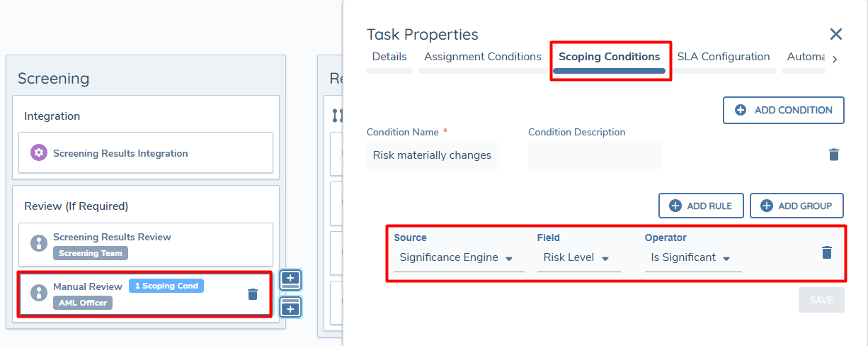Click the ADD GROUP button
This screenshot has width=868, height=346.
click(796, 206)
